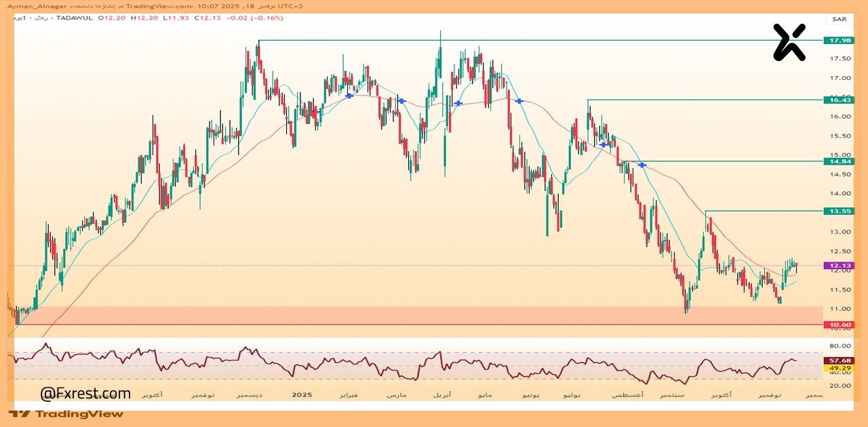Click the black X logo icon
The width and height of the screenshot is (868, 427).
click(x=789, y=42)
